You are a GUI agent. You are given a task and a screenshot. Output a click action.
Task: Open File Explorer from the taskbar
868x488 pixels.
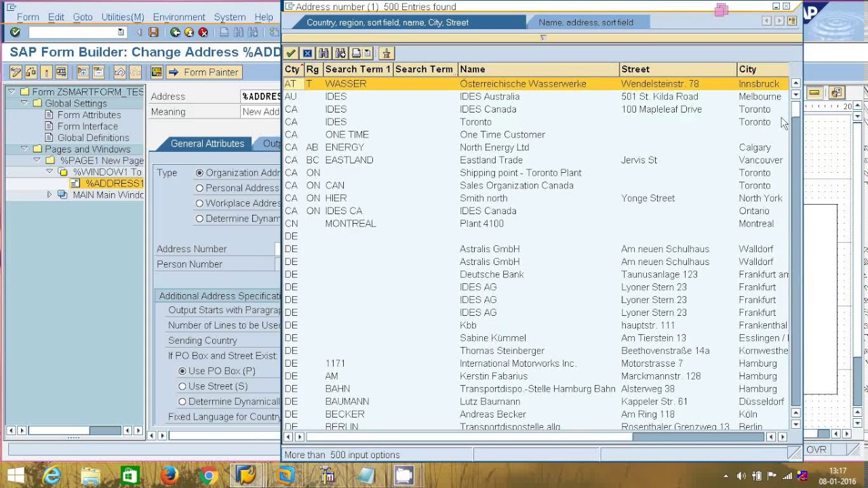tap(91, 475)
